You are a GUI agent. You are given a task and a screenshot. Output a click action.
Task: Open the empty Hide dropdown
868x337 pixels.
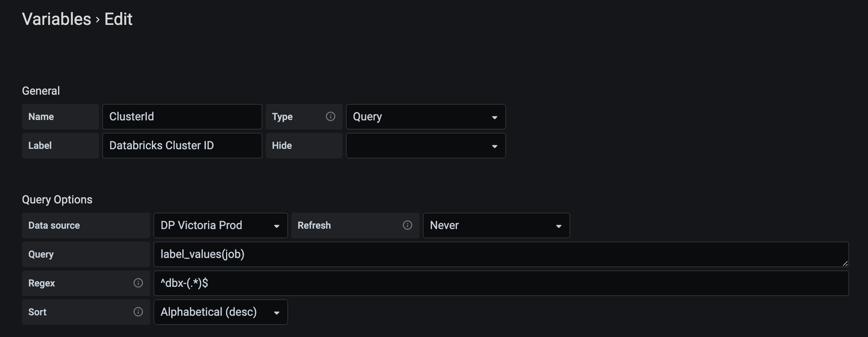click(426, 146)
